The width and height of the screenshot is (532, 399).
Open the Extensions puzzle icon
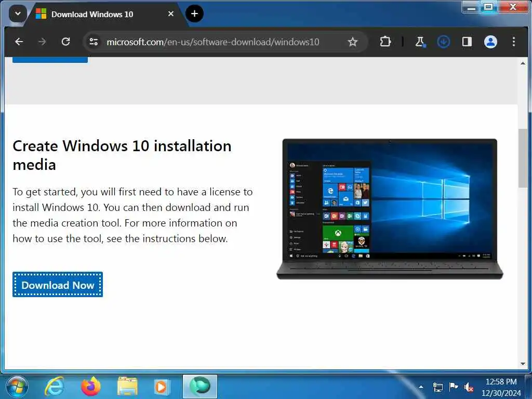385,42
